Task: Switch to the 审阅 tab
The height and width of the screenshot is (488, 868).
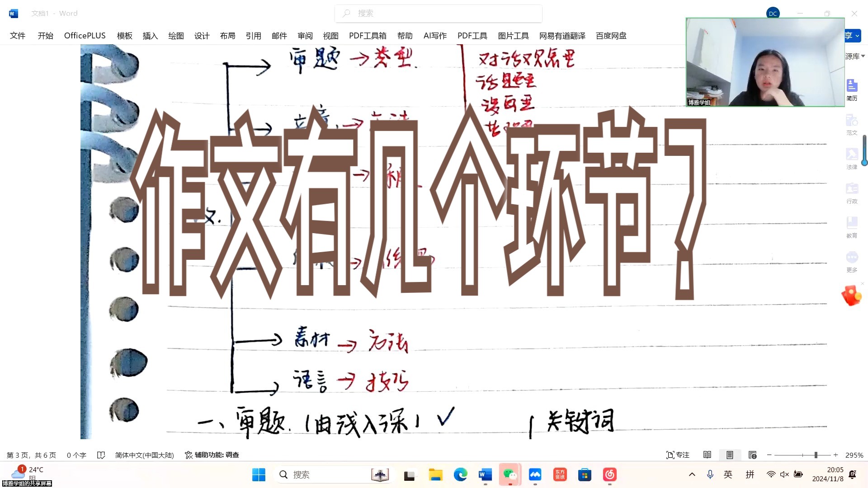Action: [x=305, y=36]
